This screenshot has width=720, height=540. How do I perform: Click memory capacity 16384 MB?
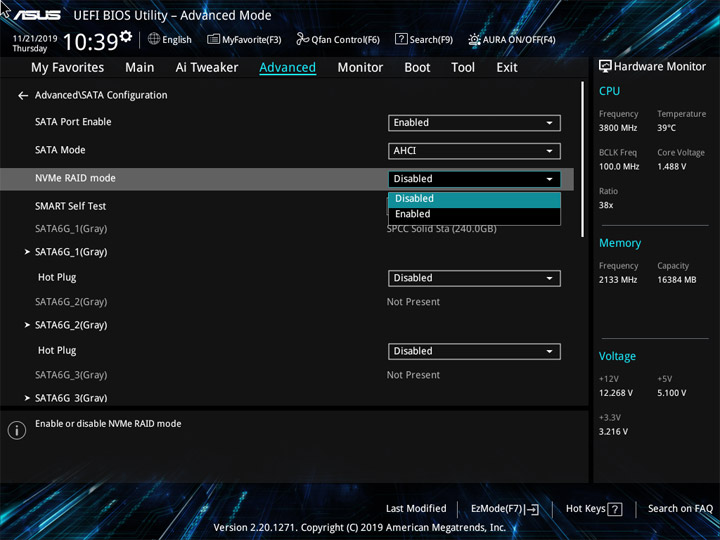point(676,280)
